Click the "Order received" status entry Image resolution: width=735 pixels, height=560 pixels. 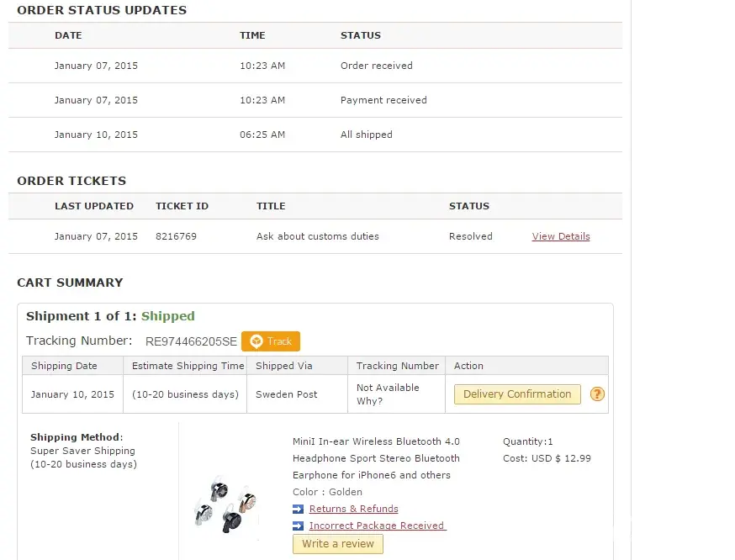pos(376,66)
